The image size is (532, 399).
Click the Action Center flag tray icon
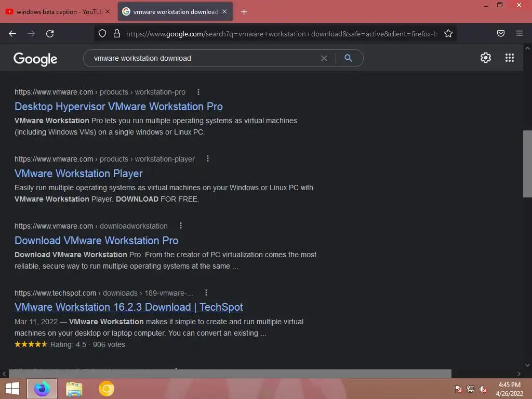(458, 389)
